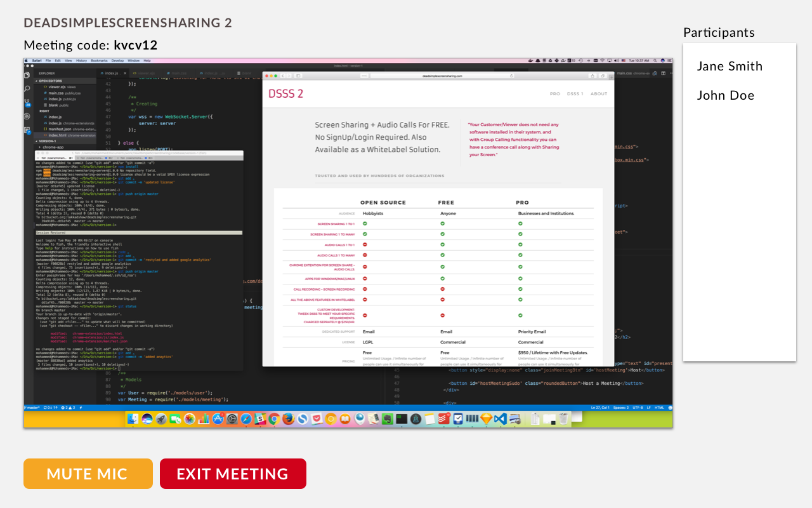Click PRO link on shared DSSS page
Image resolution: width=812 pixels, height=508 pixels.
(555, 94)
